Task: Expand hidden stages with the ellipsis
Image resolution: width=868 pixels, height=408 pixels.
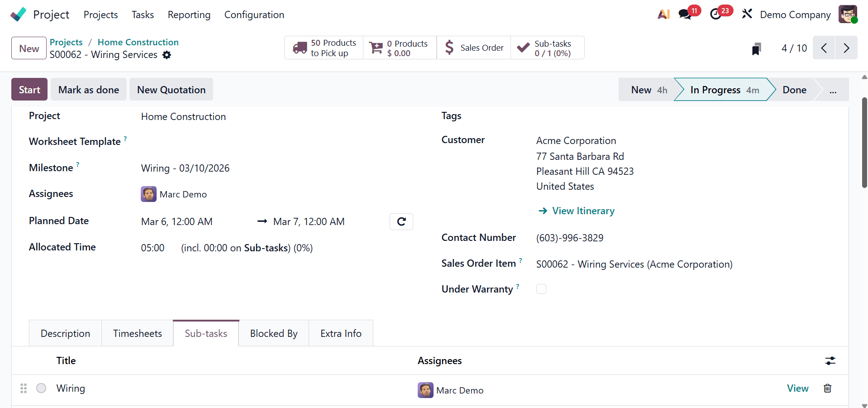Action: pos(833,89)
